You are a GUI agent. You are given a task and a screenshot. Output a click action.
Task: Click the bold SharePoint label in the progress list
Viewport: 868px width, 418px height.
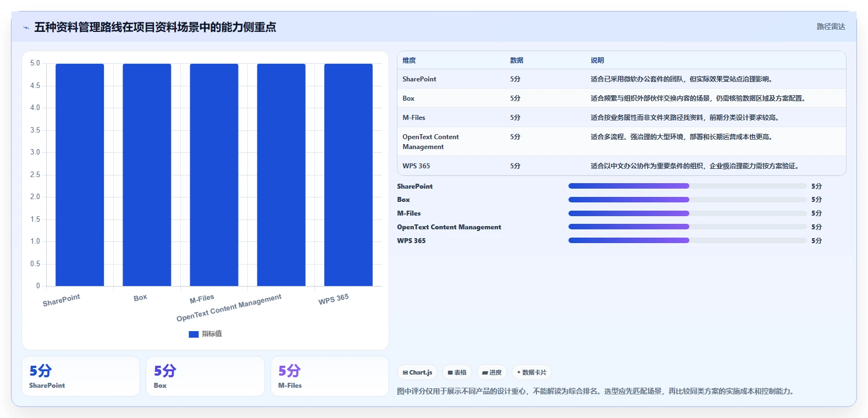415,186
